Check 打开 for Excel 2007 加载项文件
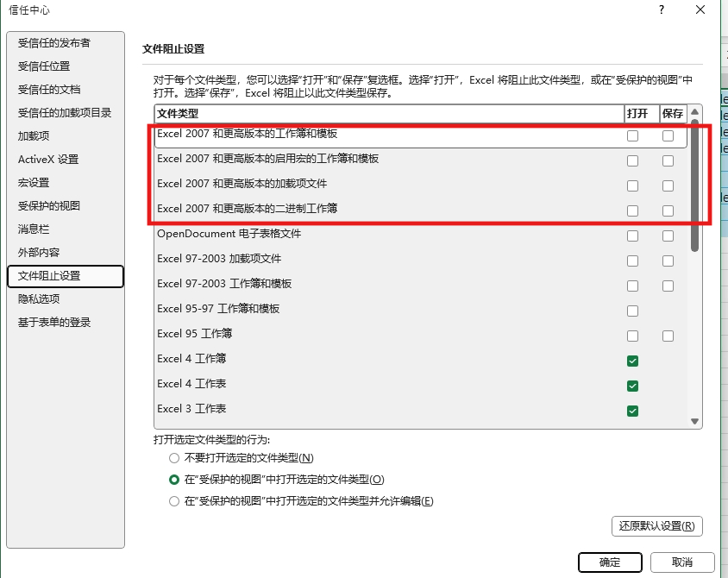 pyautogui.click(x=632, y=185)
